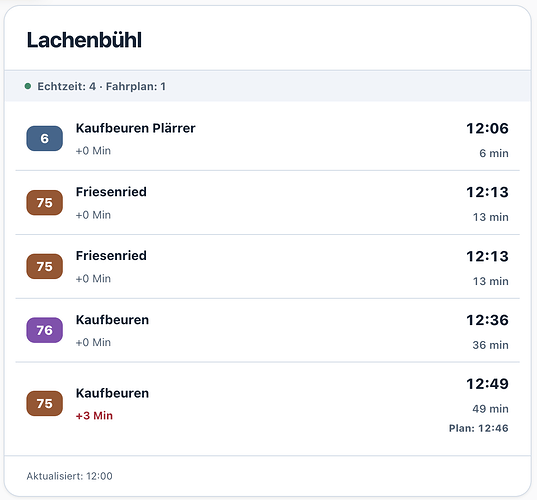Click the 12:36 departure time
537x500 pixels.
pos(487,320)
